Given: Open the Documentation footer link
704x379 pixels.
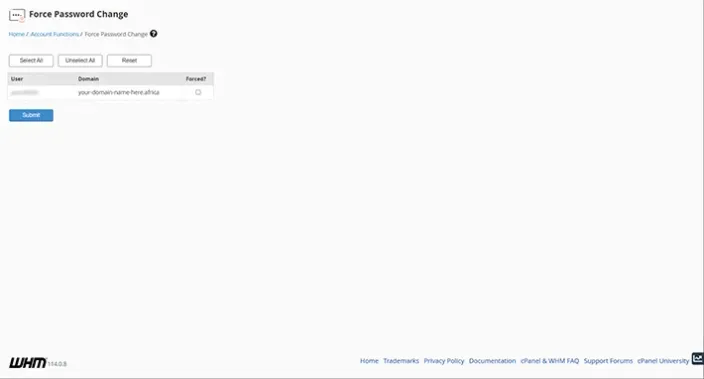Looking at the screenshot, I should [493, 361].
